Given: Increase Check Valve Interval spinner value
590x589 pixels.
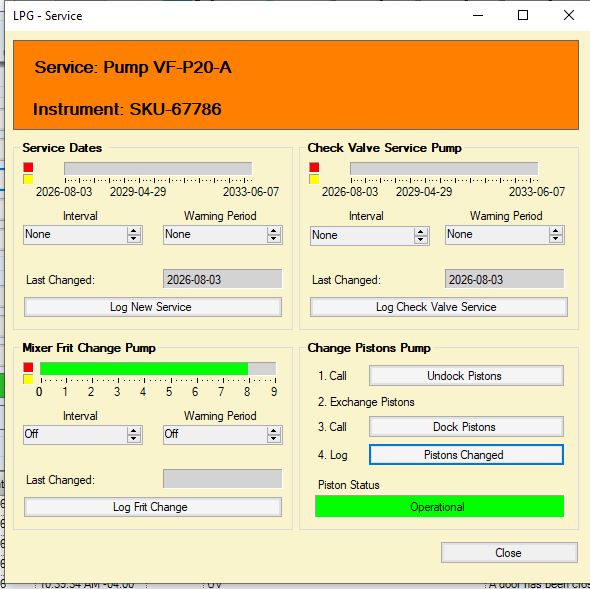Looking at the screenshot, I should [421, 232].
